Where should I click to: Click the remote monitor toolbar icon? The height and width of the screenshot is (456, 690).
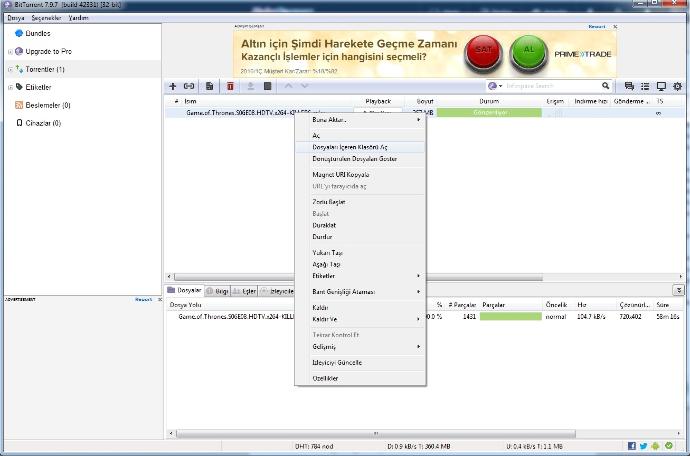tap(661, 86)
